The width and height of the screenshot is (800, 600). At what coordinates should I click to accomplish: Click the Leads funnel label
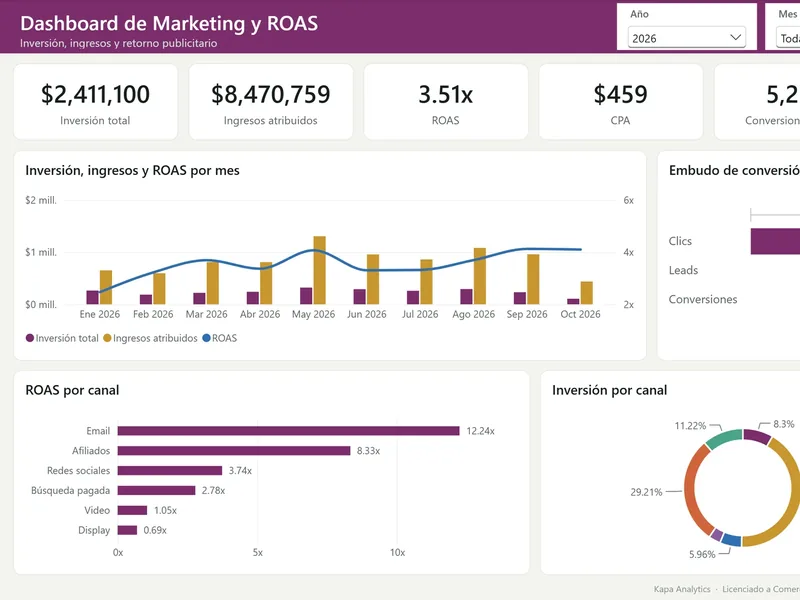[x=683, y=270]
